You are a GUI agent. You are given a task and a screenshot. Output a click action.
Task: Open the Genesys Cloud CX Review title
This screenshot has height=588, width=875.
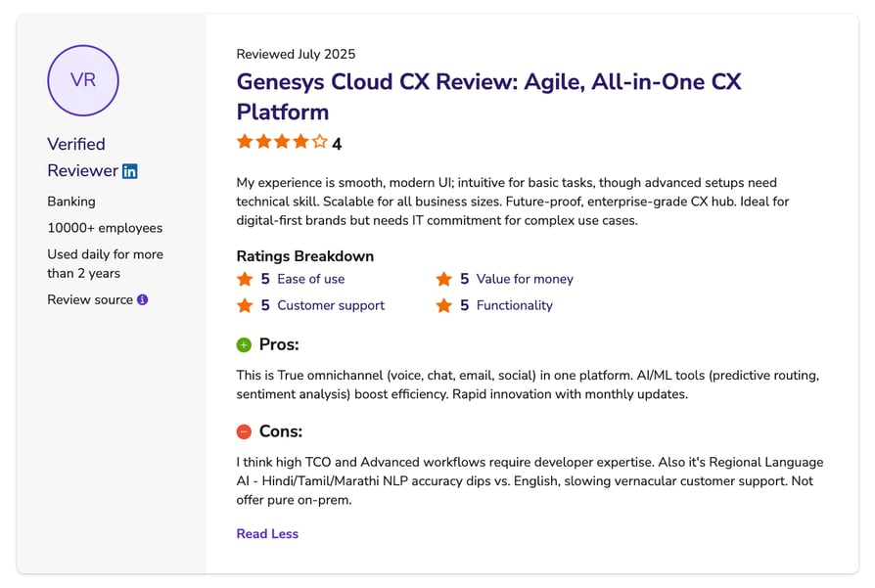[x=488, y=97]
